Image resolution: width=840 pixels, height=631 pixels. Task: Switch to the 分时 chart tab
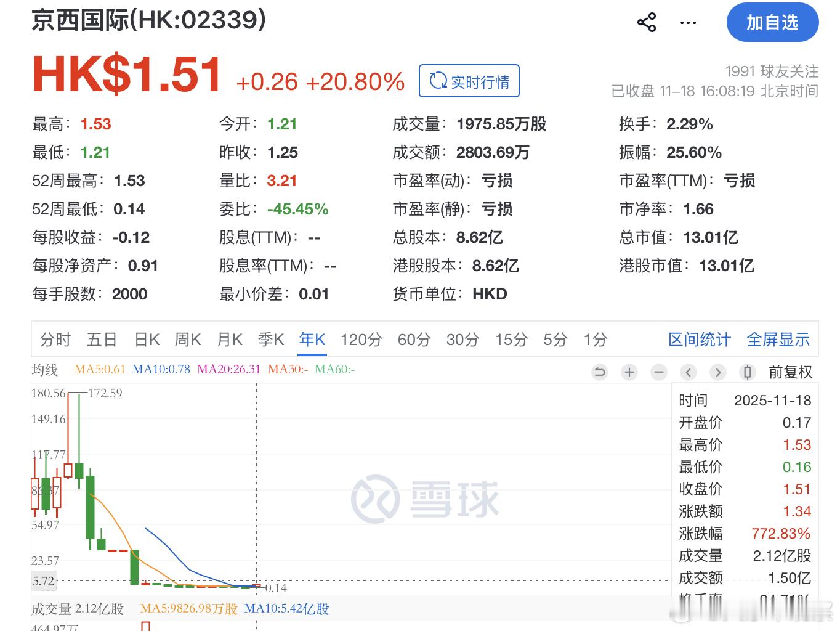[x=55, y=340]
